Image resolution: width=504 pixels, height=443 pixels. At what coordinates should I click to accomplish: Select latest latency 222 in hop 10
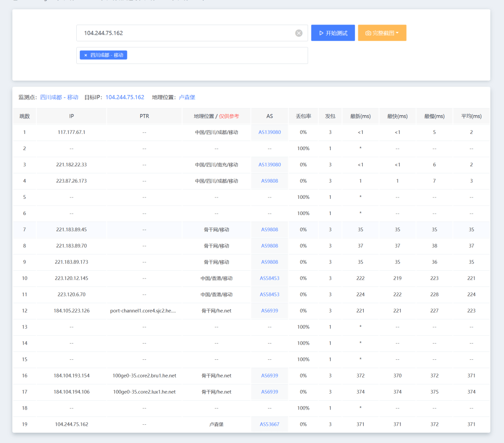pos(360,278)
